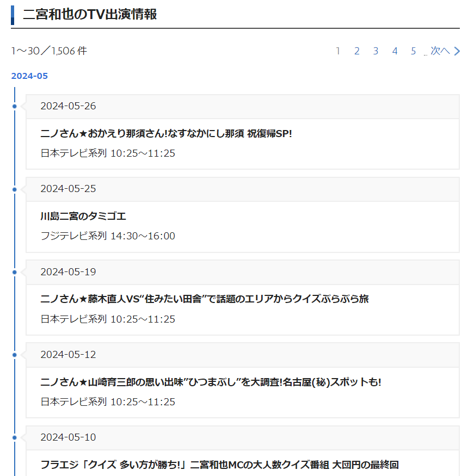The height and width of the screenshot is (476, 468).
Task: Open ニノさん★おかえり那須さん program title
Action: (x=166, y=134)
